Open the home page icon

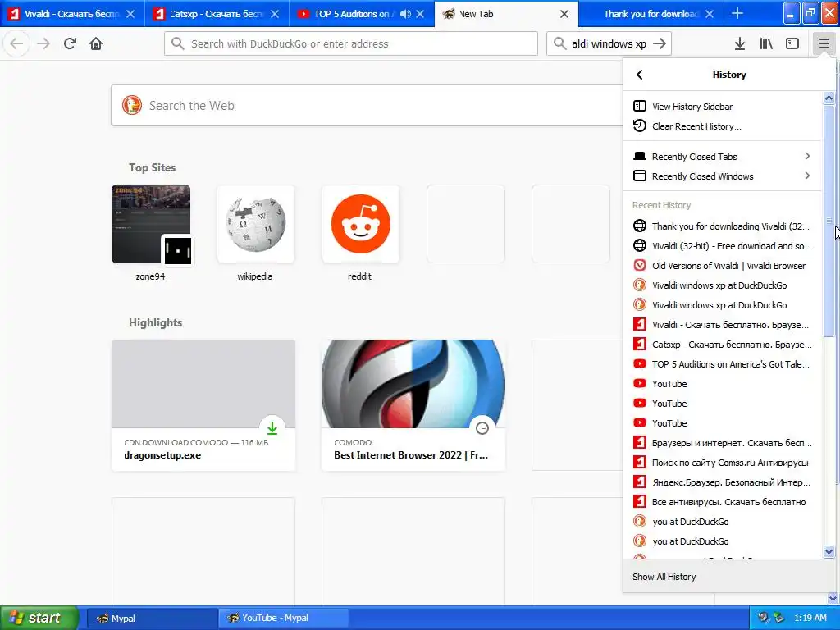pos(96,43)
